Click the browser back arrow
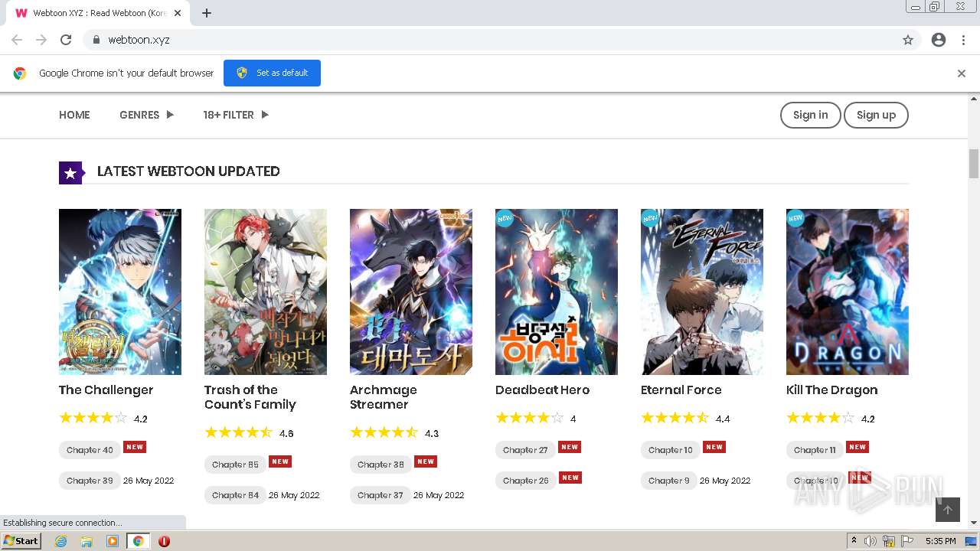This screenshot has height=551, width=980. click(x=17, y=40)
